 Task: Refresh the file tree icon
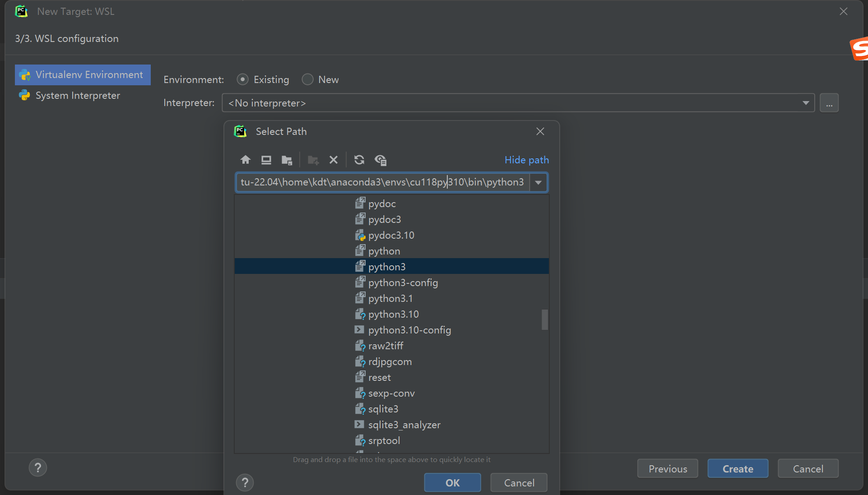point(359,160)
